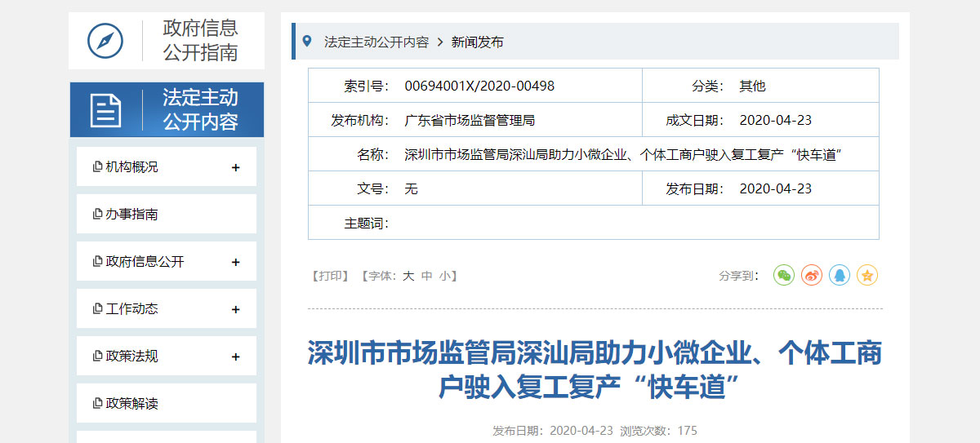Click 发布日期 table value 2020-04-23
Image resolution: width=980 pixels, height=443 pixels.
tap(776, 188)
